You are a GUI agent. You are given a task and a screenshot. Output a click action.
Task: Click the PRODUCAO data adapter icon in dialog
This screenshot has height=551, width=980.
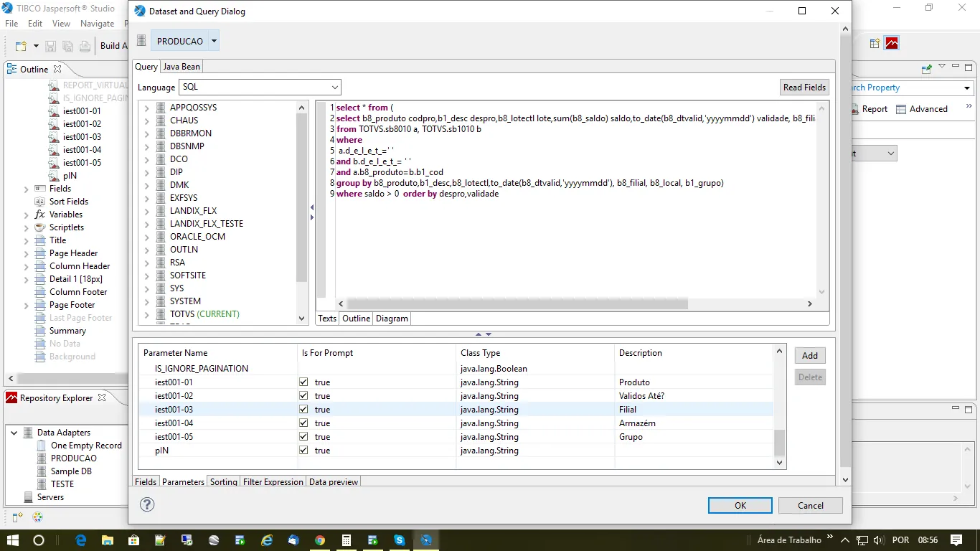click(x=141, y=41)
